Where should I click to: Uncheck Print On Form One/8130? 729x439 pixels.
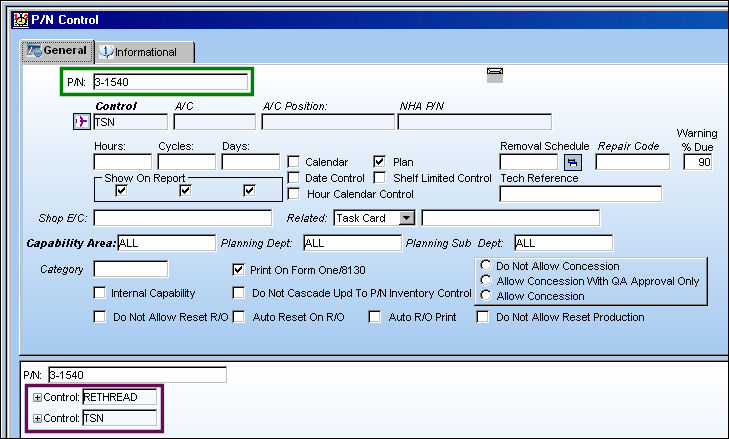click(239, 270)
